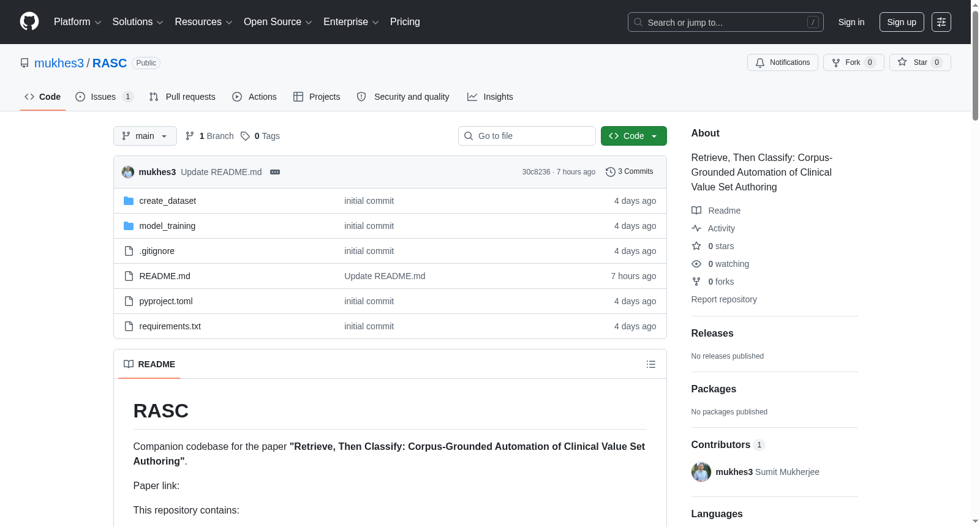This screenshot has width=980, height=527.
Task: Open the model_training folder
Action: tap(167, 226)
